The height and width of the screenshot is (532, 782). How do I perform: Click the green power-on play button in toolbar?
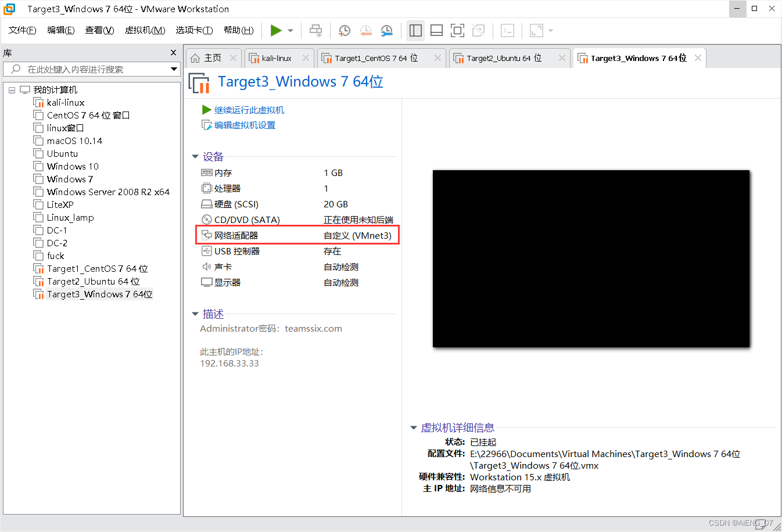276,30
